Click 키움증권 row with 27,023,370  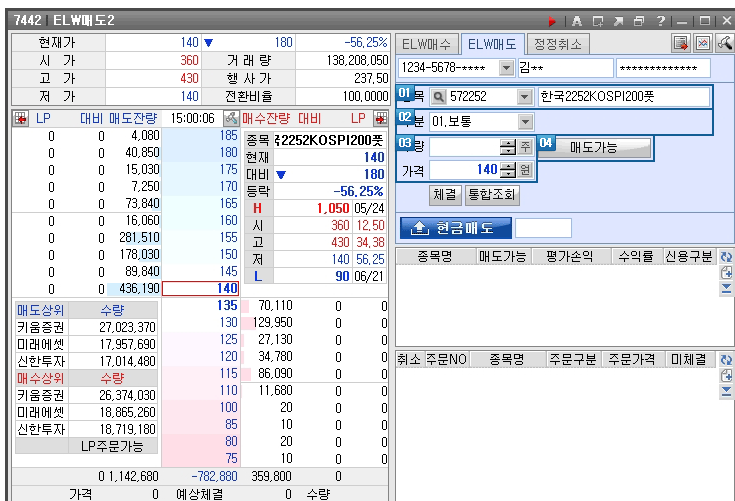[x=86, y=327]
